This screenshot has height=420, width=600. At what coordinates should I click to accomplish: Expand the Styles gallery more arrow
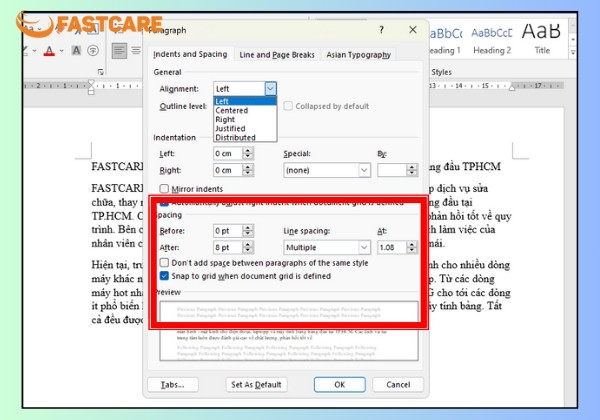point(573,53)
